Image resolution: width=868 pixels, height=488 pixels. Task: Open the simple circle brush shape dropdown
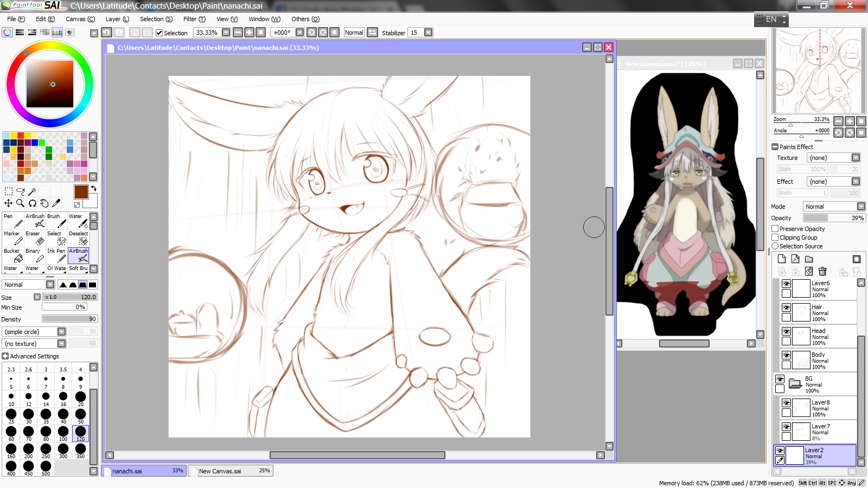[x=61, y=332]
